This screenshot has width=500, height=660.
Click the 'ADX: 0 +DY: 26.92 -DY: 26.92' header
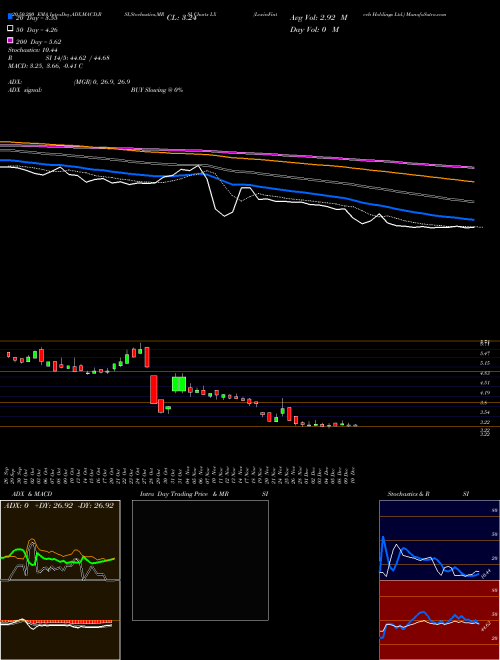click(x=59, y=506)
